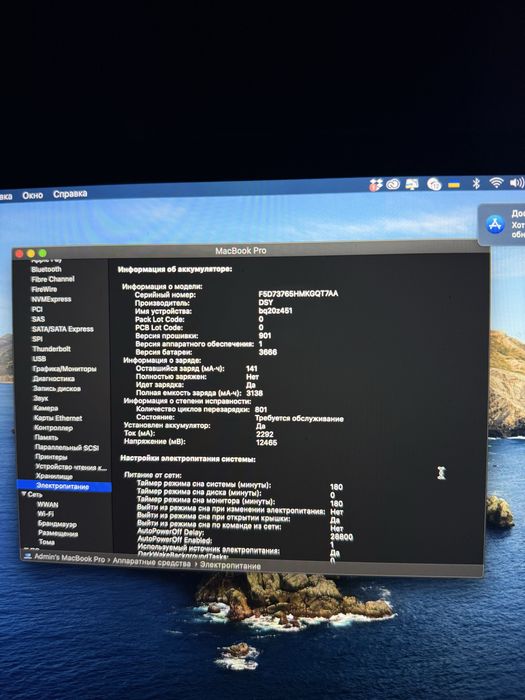Click the serial number F5D73765HMKGQT7AA

[x=298, y=294]
